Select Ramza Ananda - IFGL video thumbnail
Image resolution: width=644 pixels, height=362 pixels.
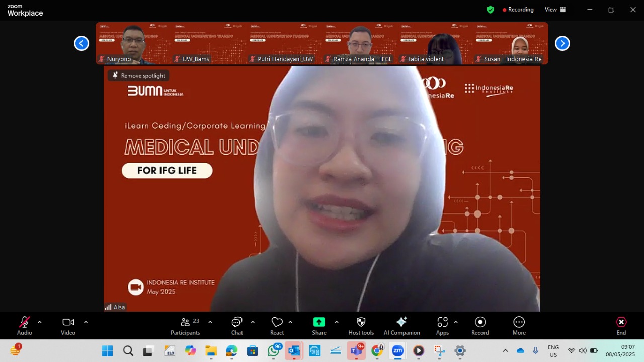pos(360,43)
